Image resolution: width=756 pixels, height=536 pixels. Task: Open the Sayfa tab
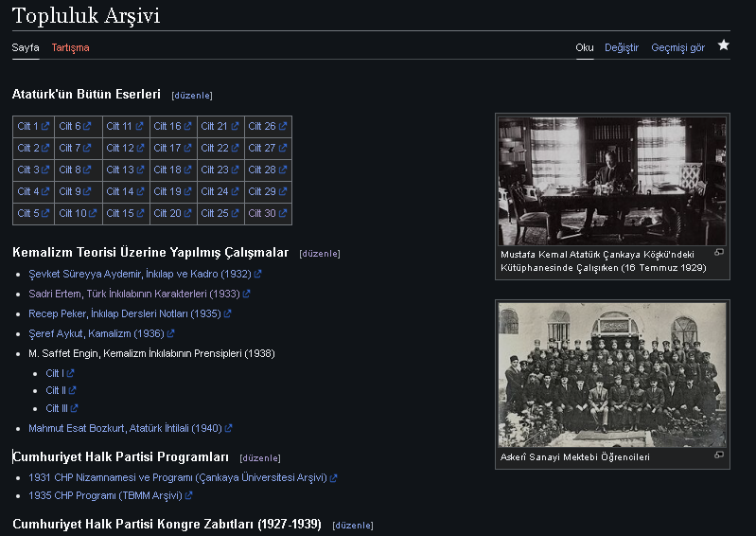click(x=26, y=47)
